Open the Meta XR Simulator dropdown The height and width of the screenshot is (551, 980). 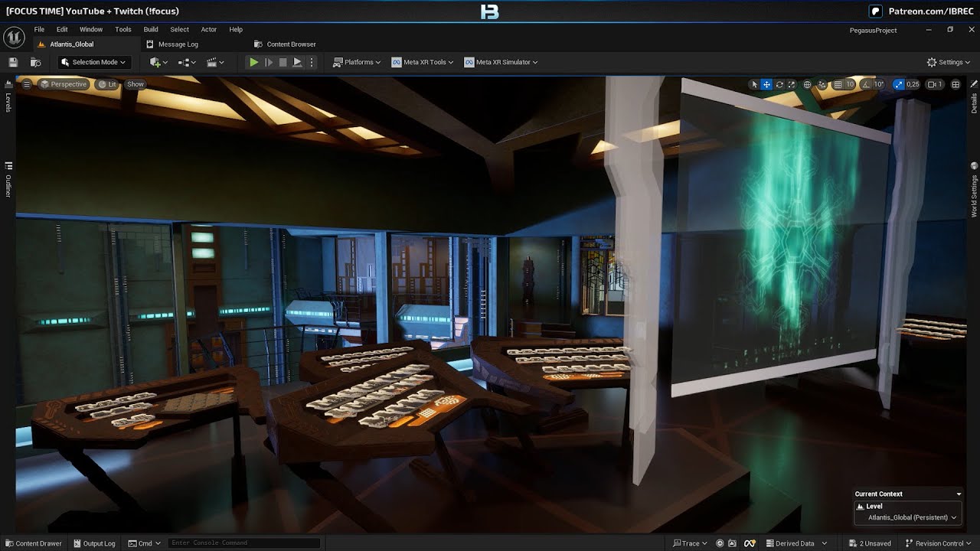(501, 62)
